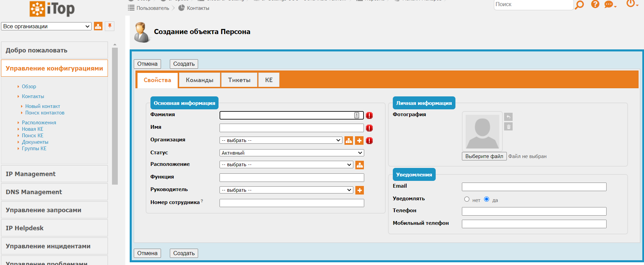Open the Новый контакт link
This screenshot has width=644, height=265.
coord(43,106)
